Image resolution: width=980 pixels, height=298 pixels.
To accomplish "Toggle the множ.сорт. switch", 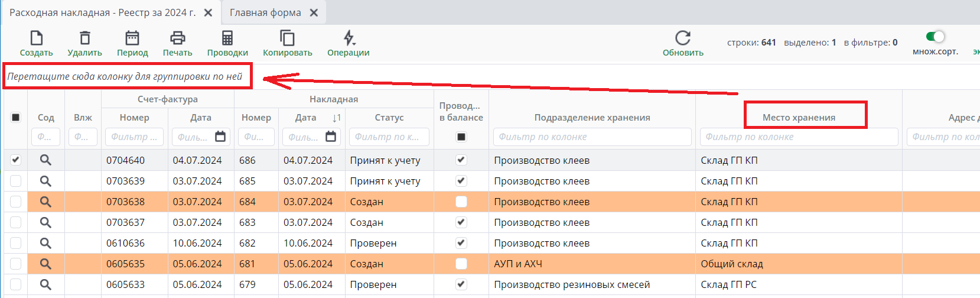I will tap(935, 37).
